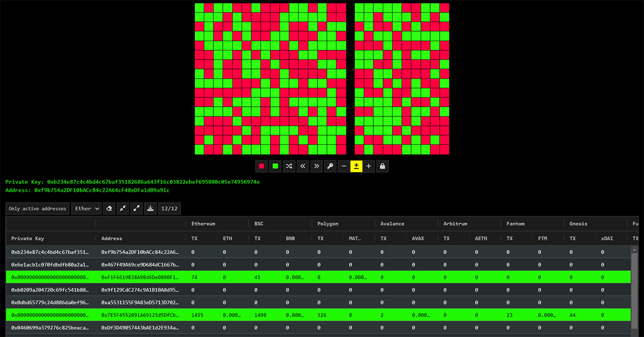Click address 0x7E5F4552091A69125d5DfCb...
The image size is (644, 337).
click(140, 315)
